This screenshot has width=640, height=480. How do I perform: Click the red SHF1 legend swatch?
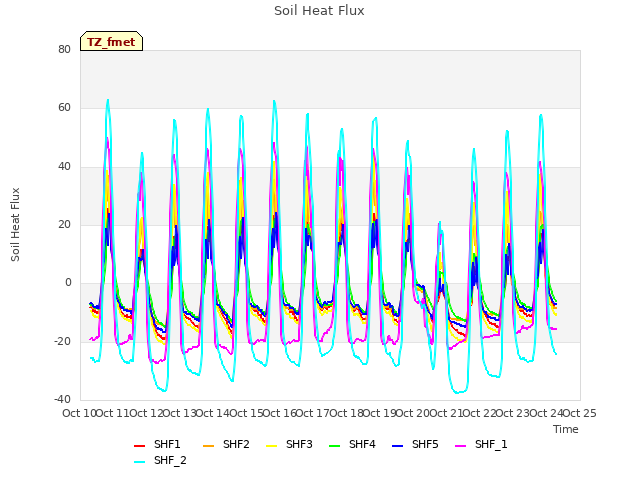tap(140, 446)
